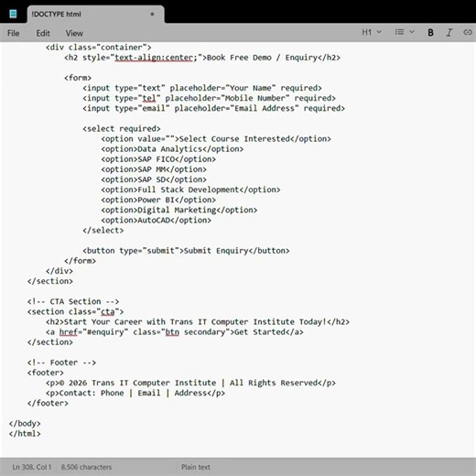Click the Plain text status entry

click(196, 467)
